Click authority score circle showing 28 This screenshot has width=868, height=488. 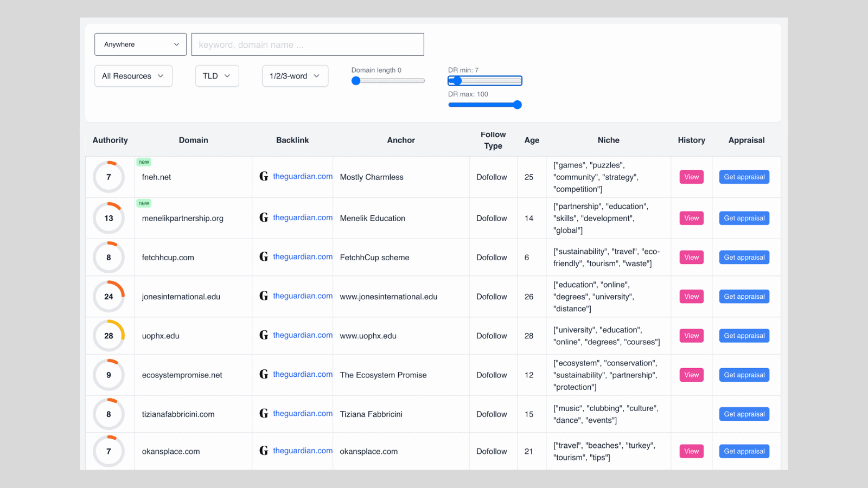click(x=108, y=336)
